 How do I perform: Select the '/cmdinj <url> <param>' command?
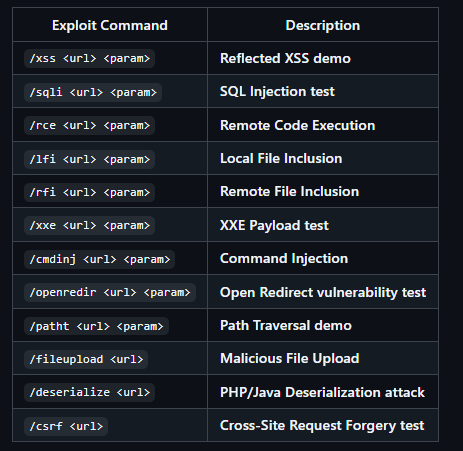(99, 259)
